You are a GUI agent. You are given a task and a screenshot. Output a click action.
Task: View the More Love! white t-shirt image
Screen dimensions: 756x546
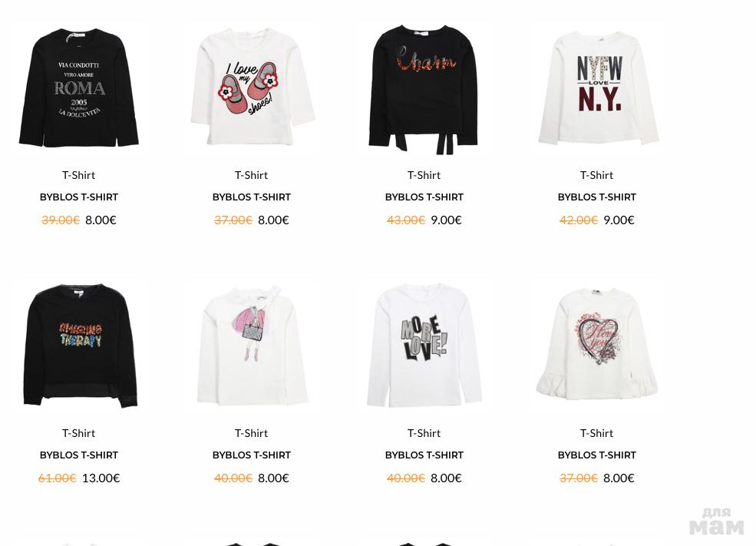pos(424,345)
